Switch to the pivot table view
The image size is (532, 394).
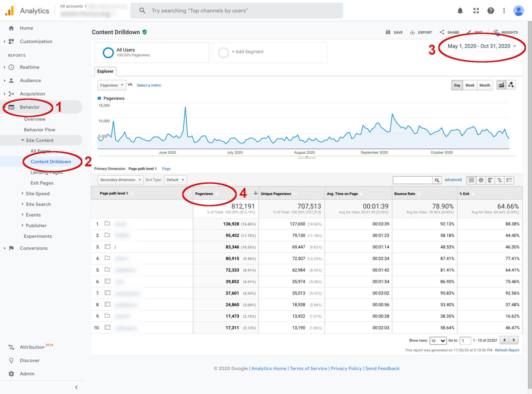509,180
